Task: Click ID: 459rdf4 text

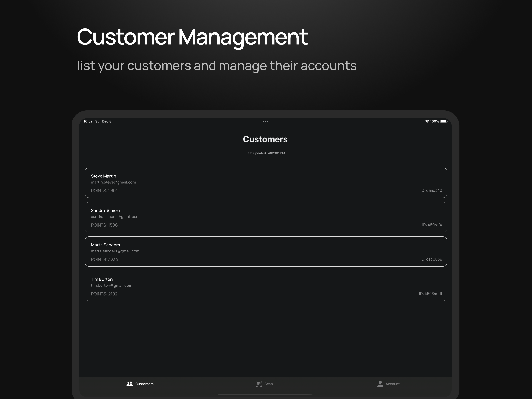Action: (x=432, y=225)
